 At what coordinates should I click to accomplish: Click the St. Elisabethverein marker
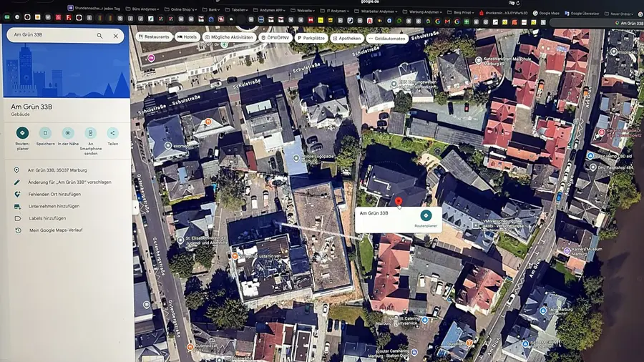[180, 240]
